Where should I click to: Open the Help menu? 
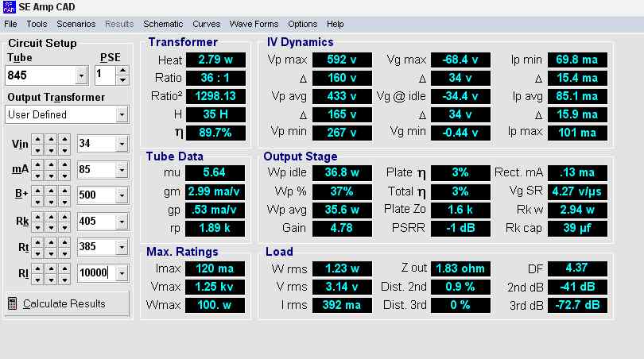click(x=336, y=24)
